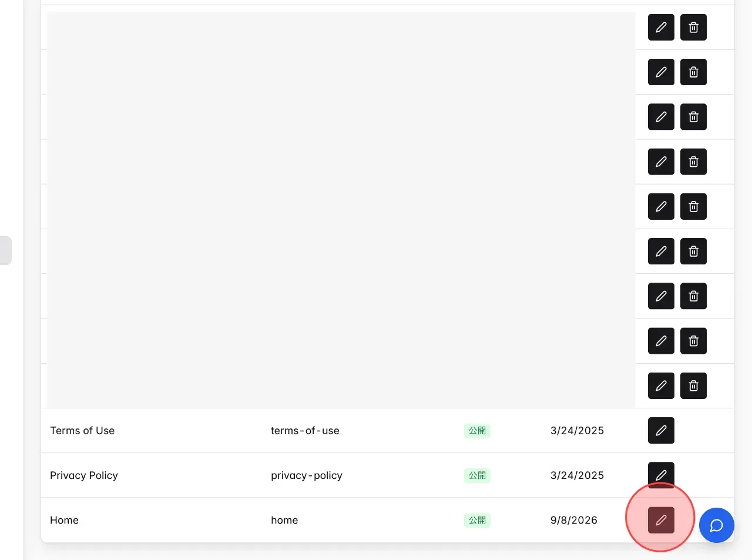Edit the Terms of Use page
Screen dimensions: 752x560
tap(661, 431)
